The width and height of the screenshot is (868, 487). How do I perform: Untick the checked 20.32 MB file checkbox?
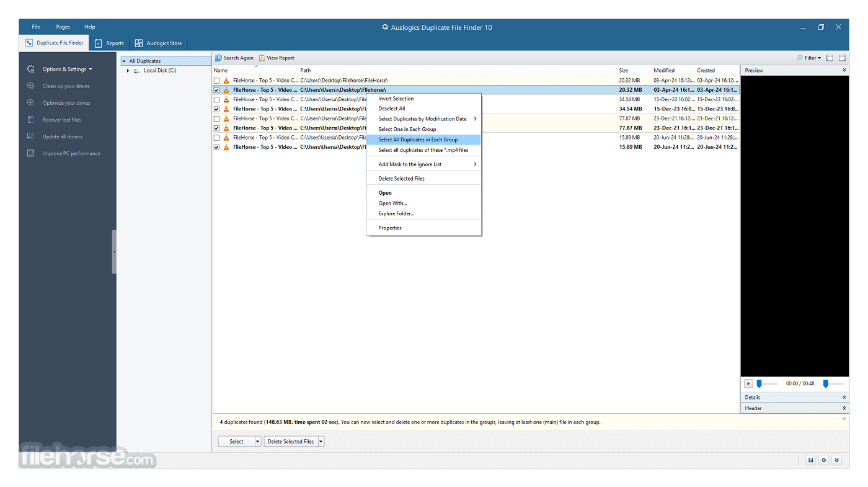pyautogui.click(x=217, y=90)
